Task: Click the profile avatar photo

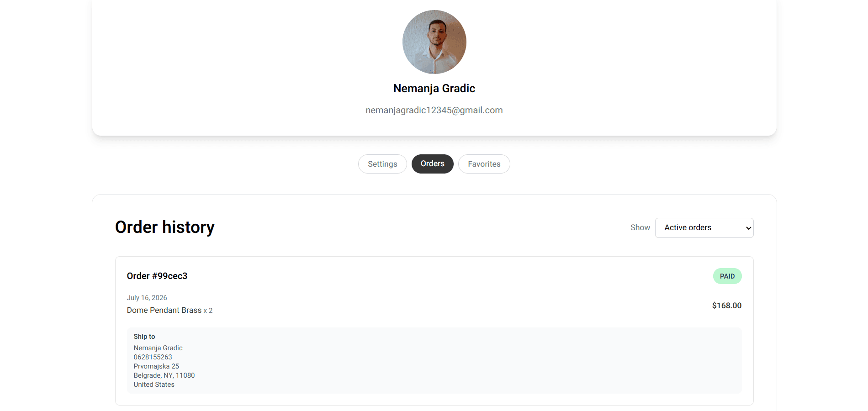Action: click(x=434, y=42)
